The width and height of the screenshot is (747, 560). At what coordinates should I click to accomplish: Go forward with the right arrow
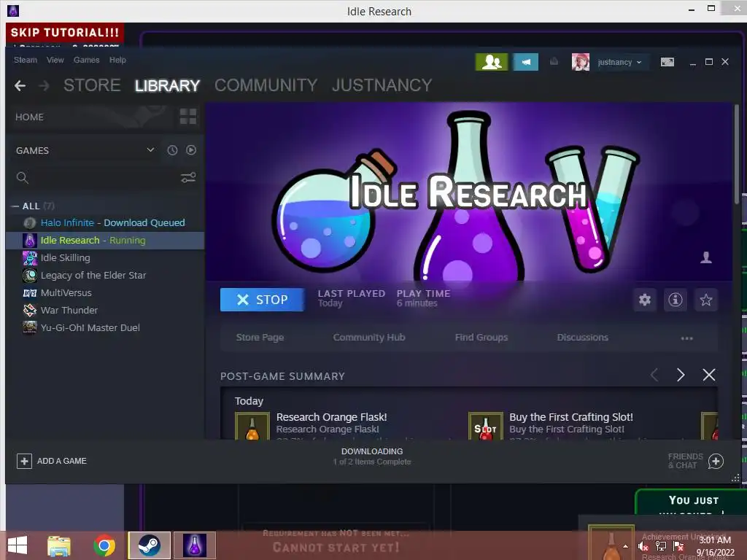tap(44, 86)
